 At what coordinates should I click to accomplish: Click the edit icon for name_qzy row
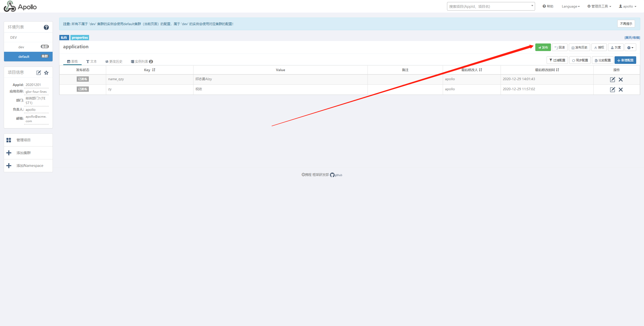(612, 79)
